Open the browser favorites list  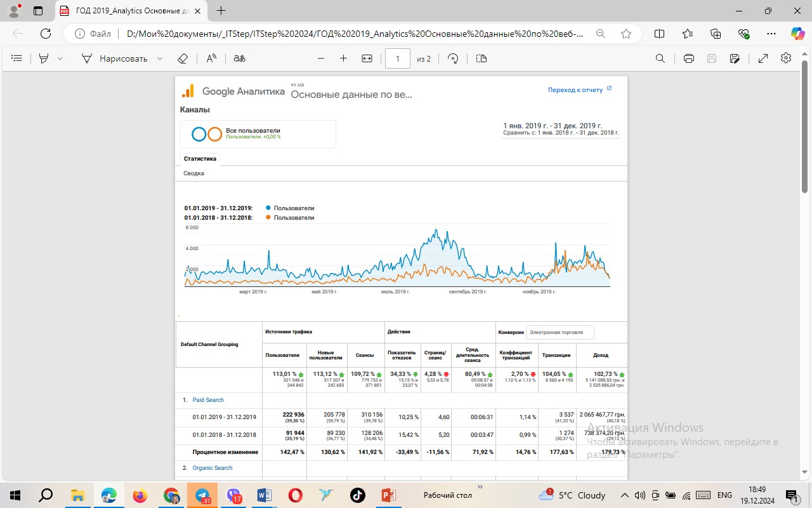point(688,34)
